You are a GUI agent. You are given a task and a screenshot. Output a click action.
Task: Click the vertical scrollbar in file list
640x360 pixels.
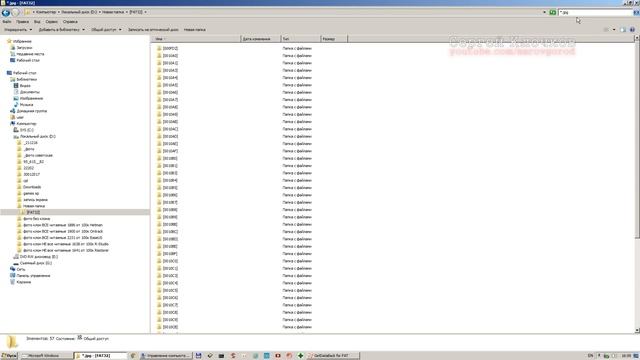(x=637, y=139)
